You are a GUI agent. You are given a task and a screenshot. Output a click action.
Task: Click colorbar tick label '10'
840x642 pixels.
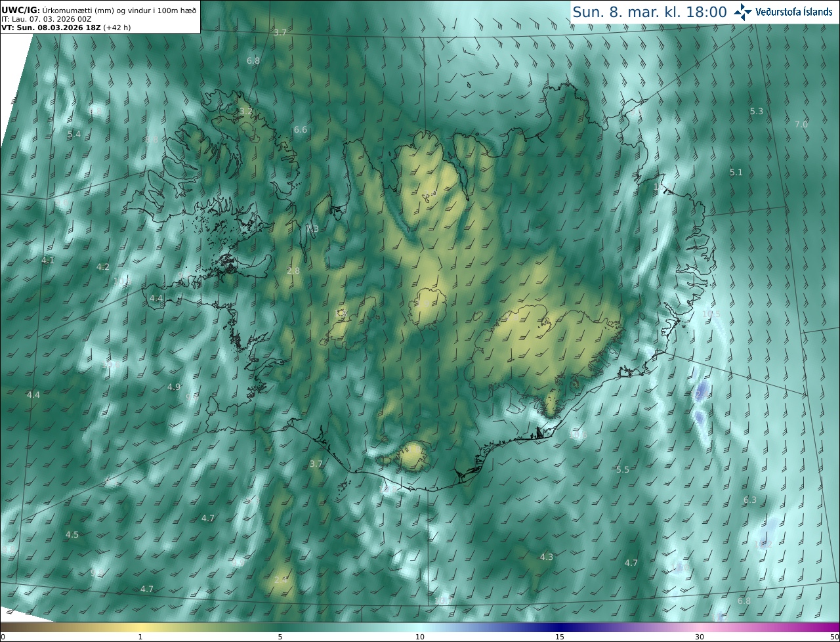click(x=420, y=637)
